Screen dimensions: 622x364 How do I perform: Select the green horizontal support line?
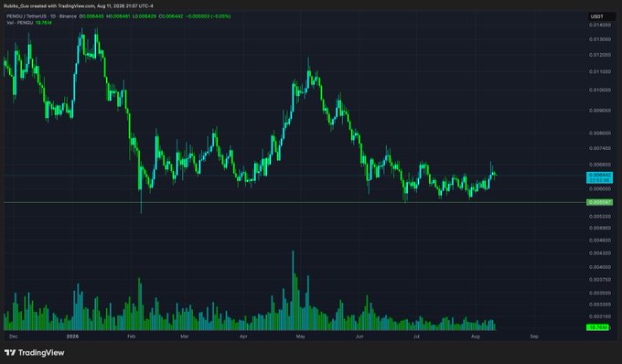pos(295,203)
